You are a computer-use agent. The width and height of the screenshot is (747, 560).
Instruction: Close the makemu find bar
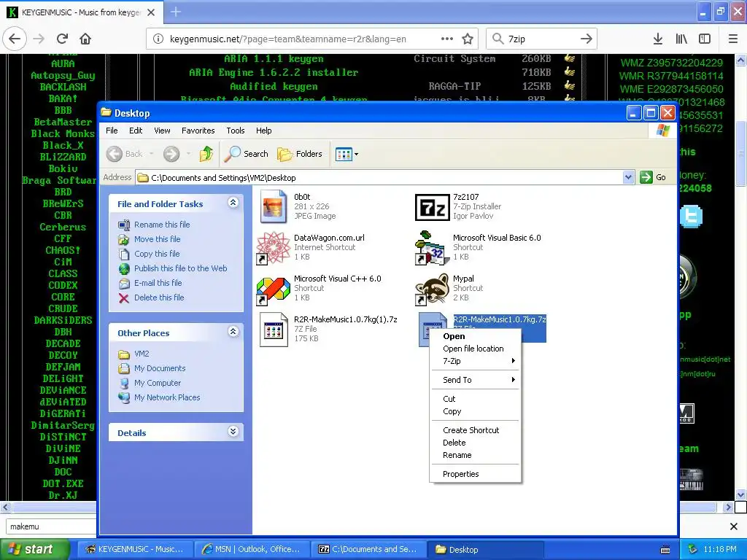[x=734, y=526]
